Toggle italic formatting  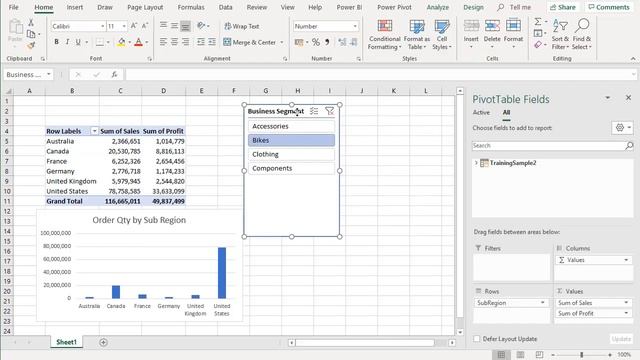click(x=67, y=42)
